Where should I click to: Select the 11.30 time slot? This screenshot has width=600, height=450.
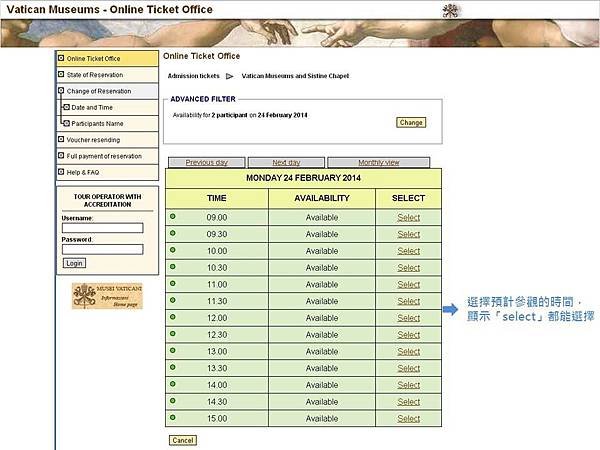[x=409, y=301]
